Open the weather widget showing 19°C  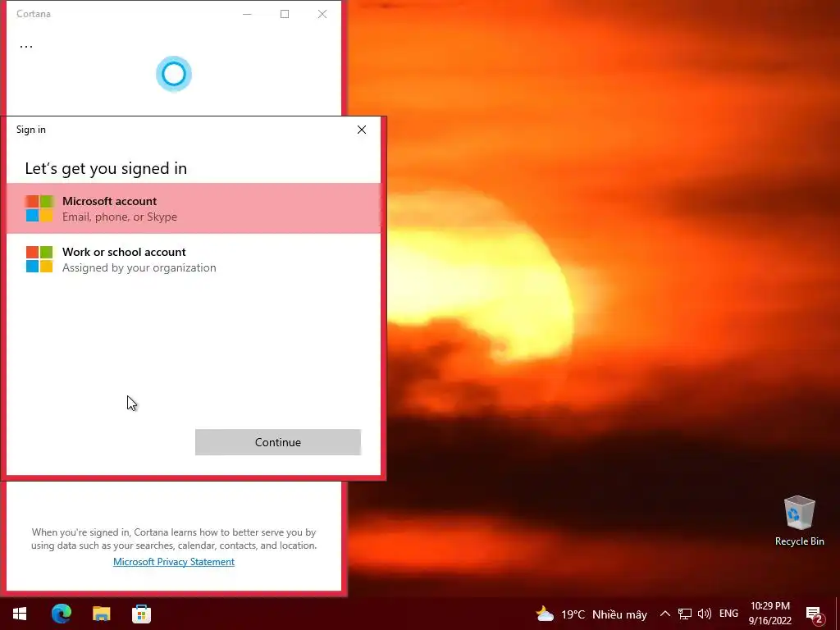(591, 614)
